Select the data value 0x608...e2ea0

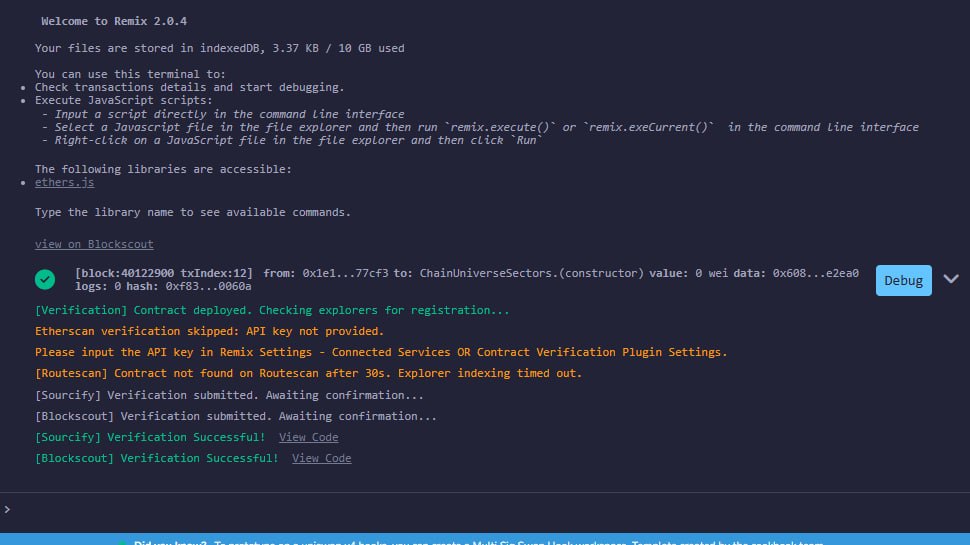pos(815,273)
